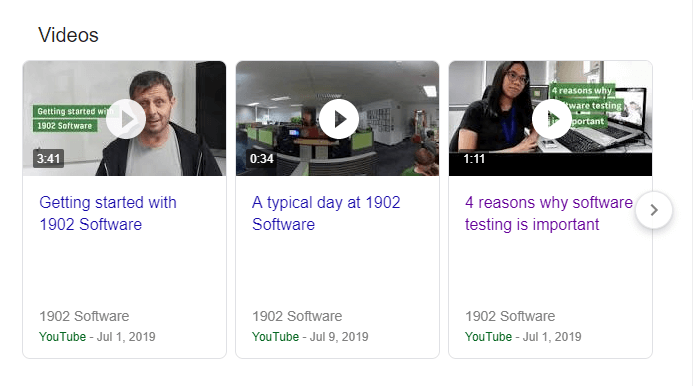Click '1902 Software' channel name under 'A typical day' card
This screenshot has height=386, width=693.
coord(297,316)
